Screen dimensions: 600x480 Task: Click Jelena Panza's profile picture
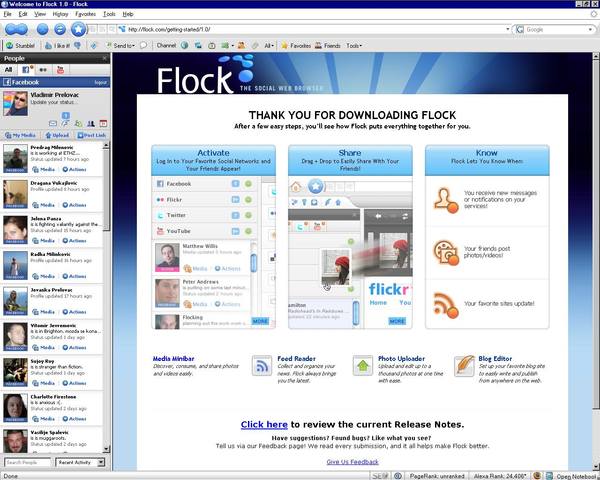pos(15,229)
